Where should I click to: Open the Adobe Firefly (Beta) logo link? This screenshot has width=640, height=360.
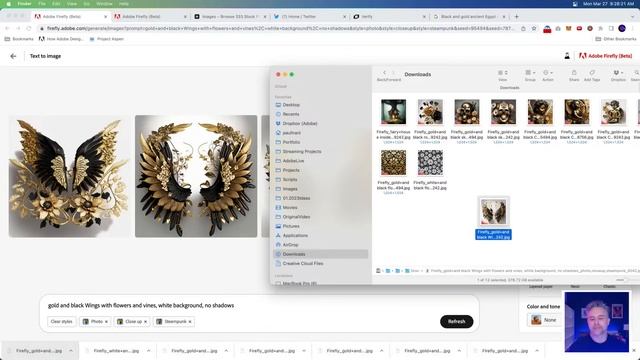(605, 56)
